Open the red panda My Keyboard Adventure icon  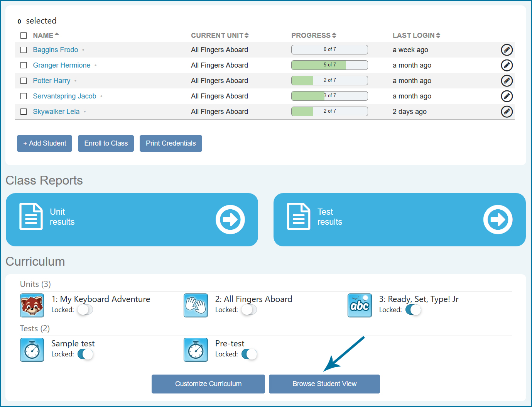[x=32, y=305]
